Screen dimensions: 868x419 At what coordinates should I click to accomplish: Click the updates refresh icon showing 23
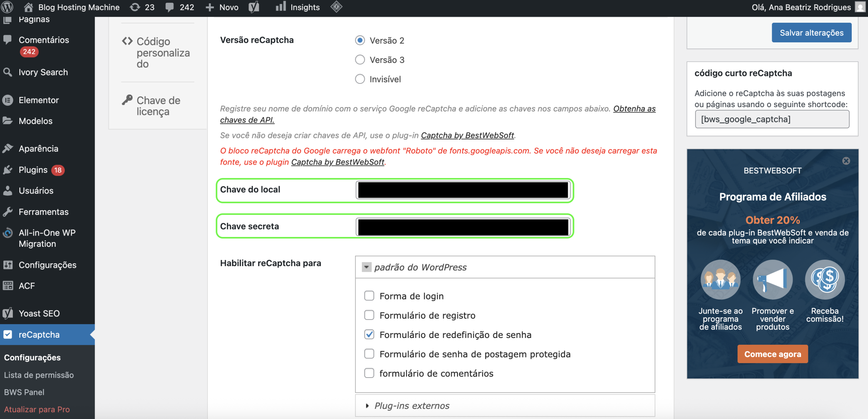[x=135, y=7]
